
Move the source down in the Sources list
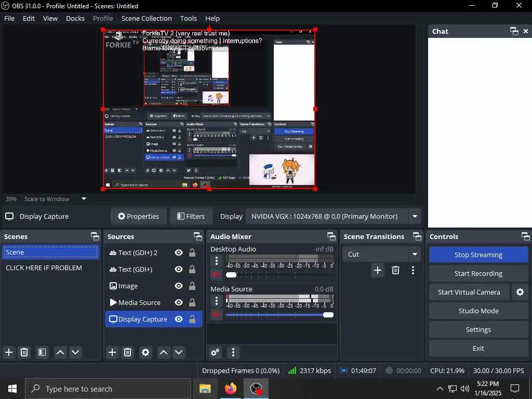tap(179, 353)
